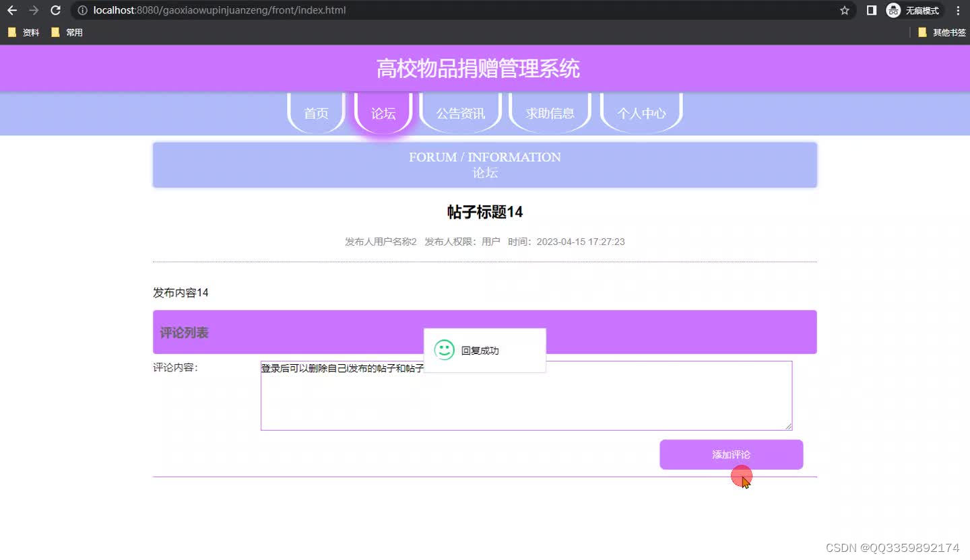
Task: Click the smiley icon in success toast
Action: [444, 349]
